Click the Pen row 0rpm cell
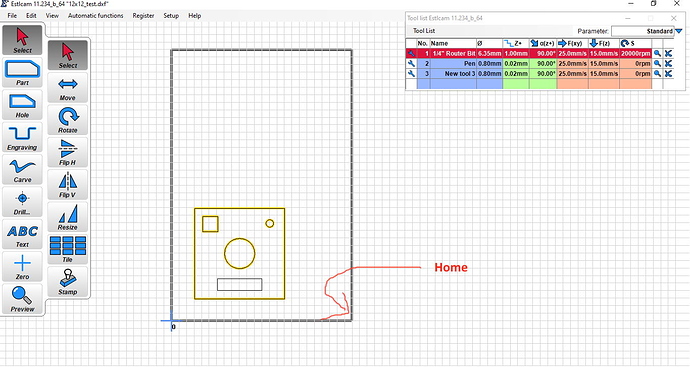690x367 pixels. point(635,63)
